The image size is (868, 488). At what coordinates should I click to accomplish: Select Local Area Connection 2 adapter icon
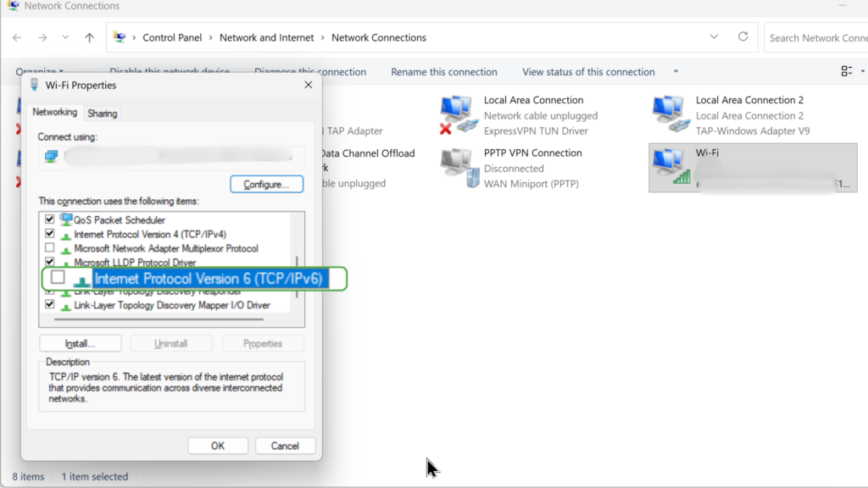tap(671, 114)
